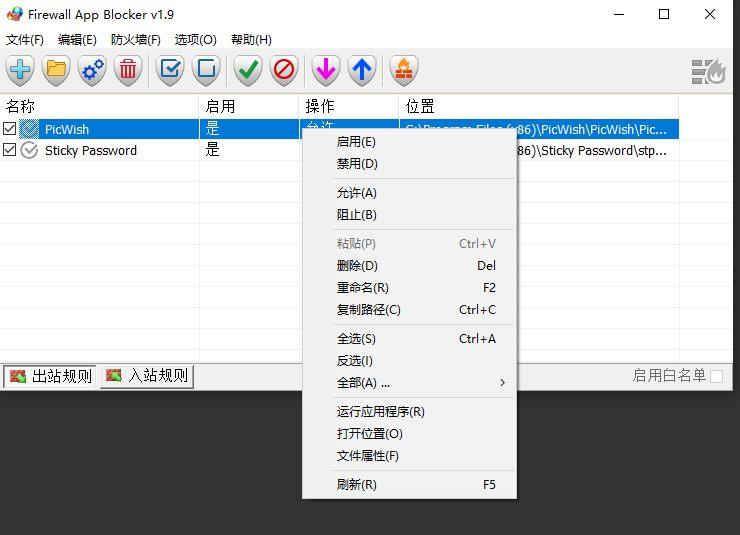Viewport: 740px width, 535px height.
Task: Switch to the 出站规则 tab
Action: 50,376
